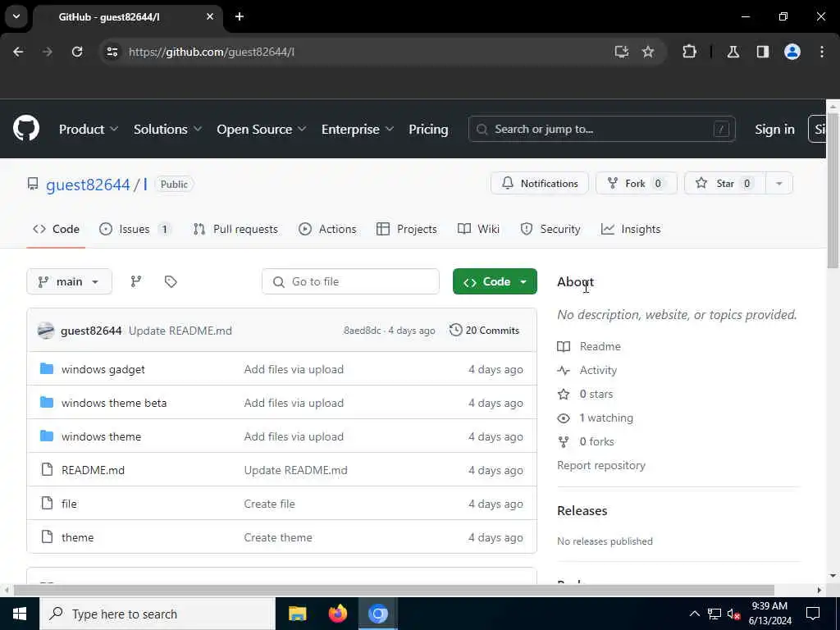Click the guest82644 owner link in title
The image size is (840, 630).
click(88, 185)
